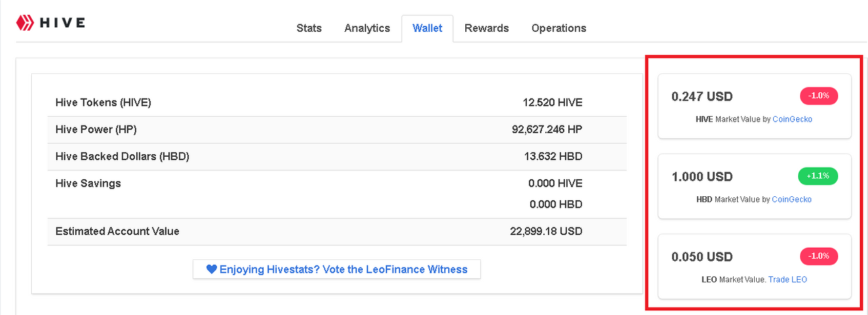Open the Rewards tab
Viewport: 868px width, 315px height.
point(486,28)
